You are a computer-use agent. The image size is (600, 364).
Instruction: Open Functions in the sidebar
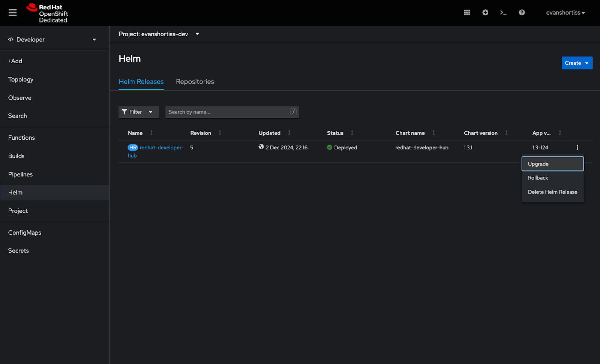55,137
